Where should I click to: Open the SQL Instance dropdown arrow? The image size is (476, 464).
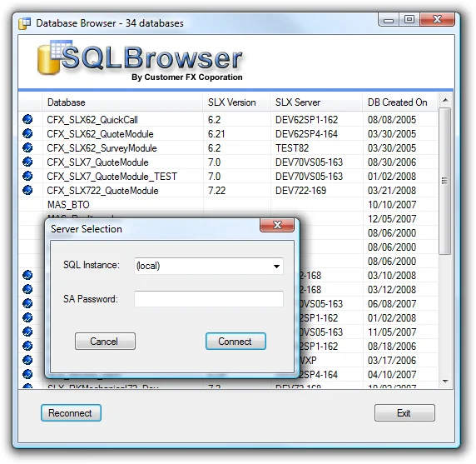tap(276, 267)
